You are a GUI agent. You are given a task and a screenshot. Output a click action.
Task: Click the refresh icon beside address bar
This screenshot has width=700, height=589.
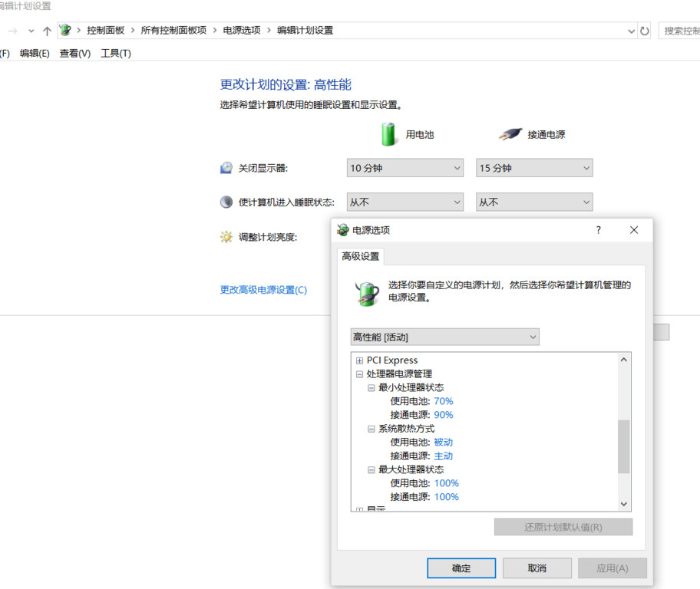click(x=645, y=31)
